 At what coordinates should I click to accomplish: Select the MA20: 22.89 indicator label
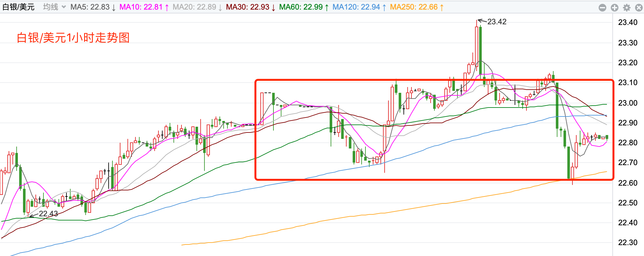point(197,7)
